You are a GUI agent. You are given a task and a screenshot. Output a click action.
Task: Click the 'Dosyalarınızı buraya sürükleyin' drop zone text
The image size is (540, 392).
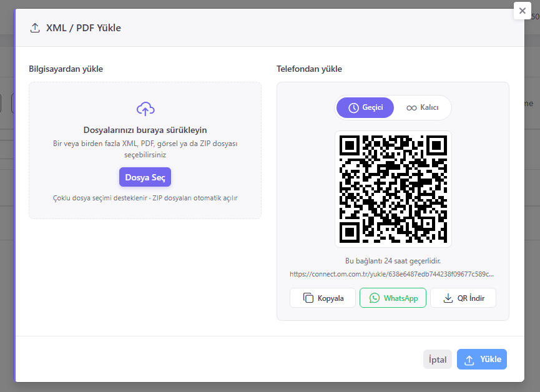pyautogui.click(x=145, y=130)
